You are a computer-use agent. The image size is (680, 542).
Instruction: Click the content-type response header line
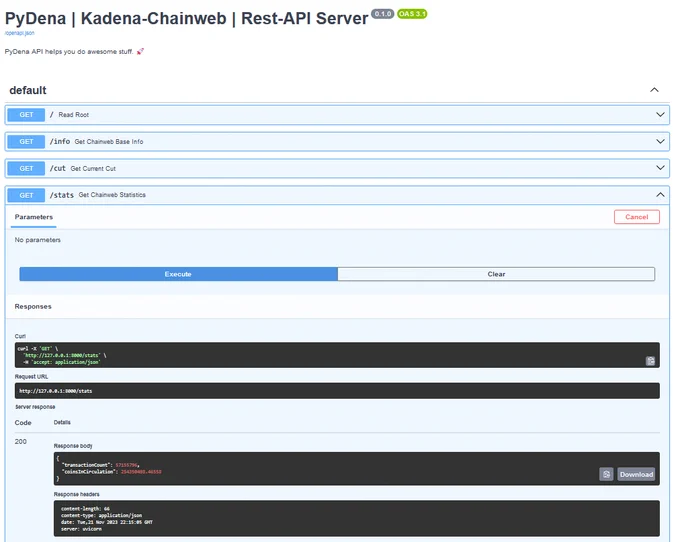click(101, 516)
